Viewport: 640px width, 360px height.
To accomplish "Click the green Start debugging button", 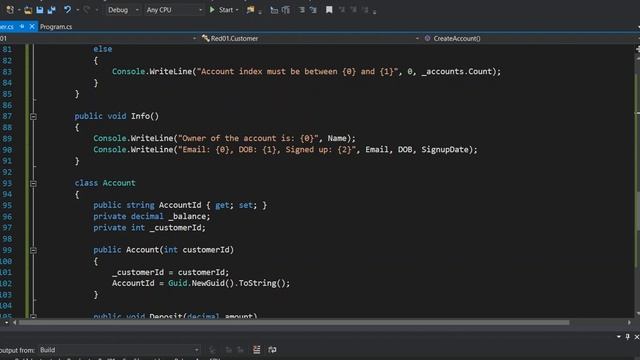I will pyautogui.click(x=222, y=10).
